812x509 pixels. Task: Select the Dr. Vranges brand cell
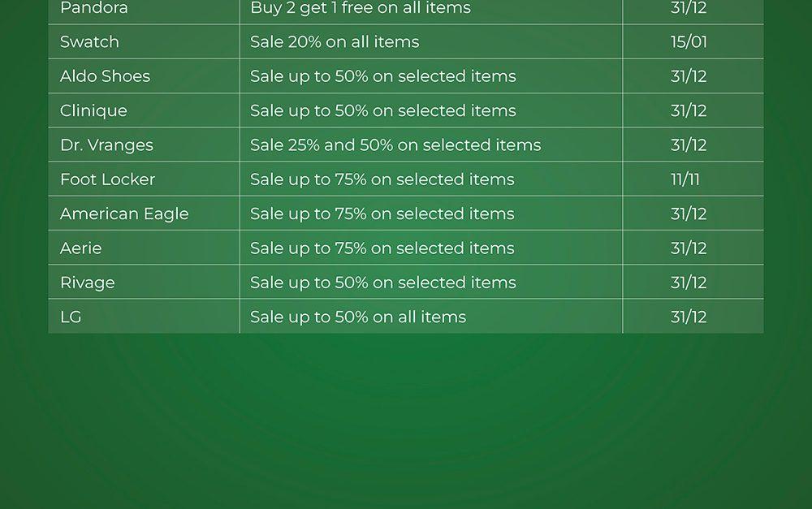coord(106,145)
